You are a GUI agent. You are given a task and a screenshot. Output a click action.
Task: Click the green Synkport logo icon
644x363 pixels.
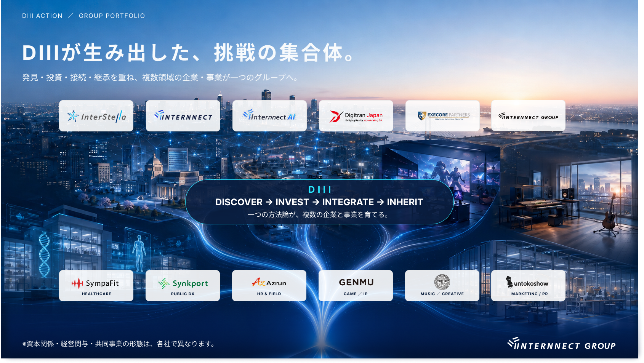[x=164, y=283]
